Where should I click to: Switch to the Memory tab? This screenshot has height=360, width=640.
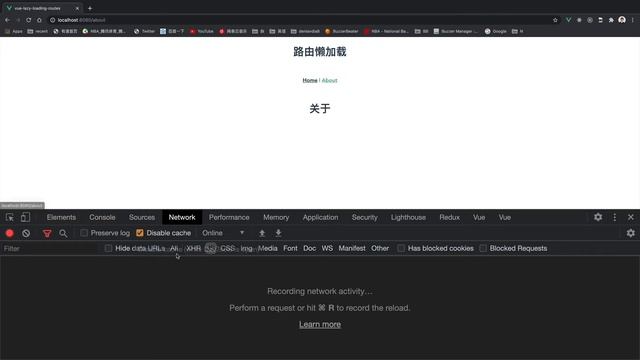[x=276, y=218]
